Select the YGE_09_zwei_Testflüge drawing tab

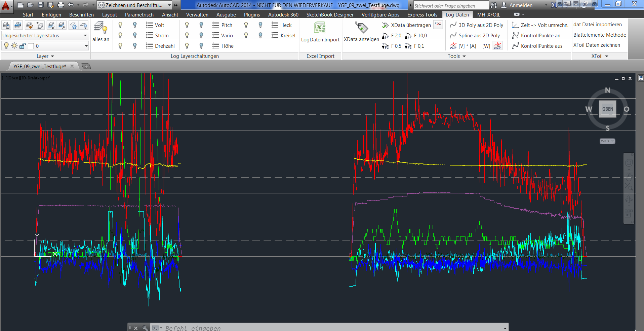click(40, 66)
